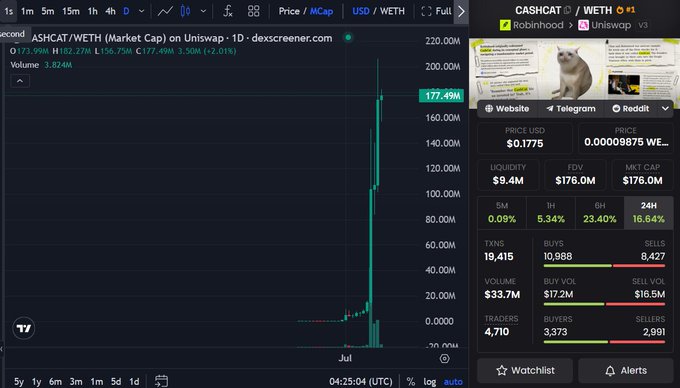Expand more social links chevron
680x388 pixels.
[665, 109]
